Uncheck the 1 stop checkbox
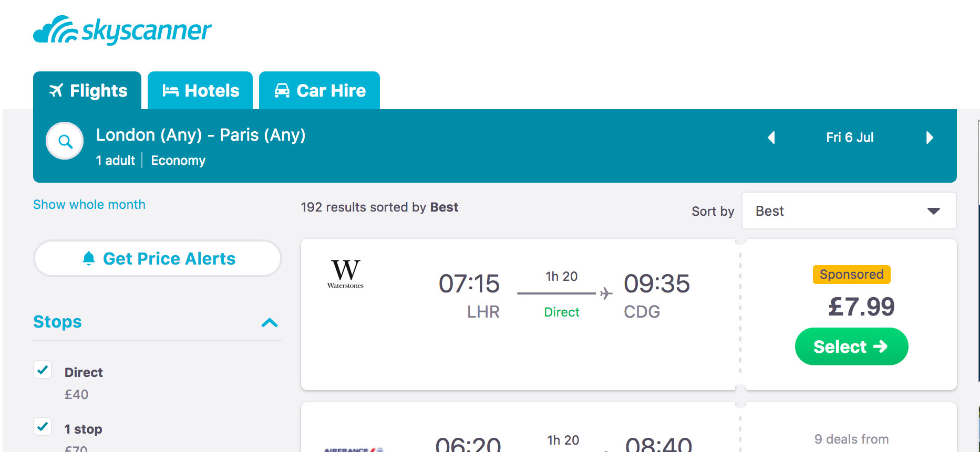The image size is (980, 452). click(43, 426)
